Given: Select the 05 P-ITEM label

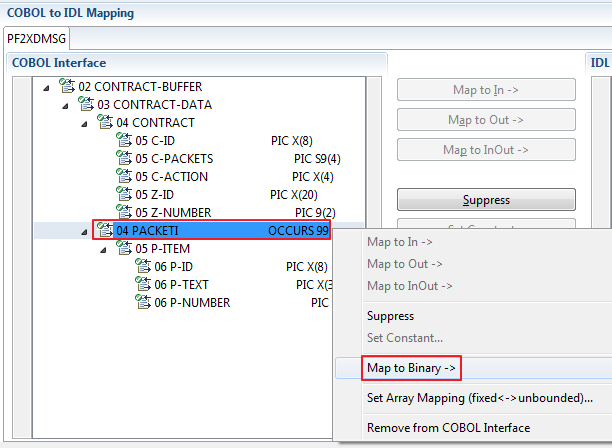Looking at the screenshot, I should (x=162, y=248).
